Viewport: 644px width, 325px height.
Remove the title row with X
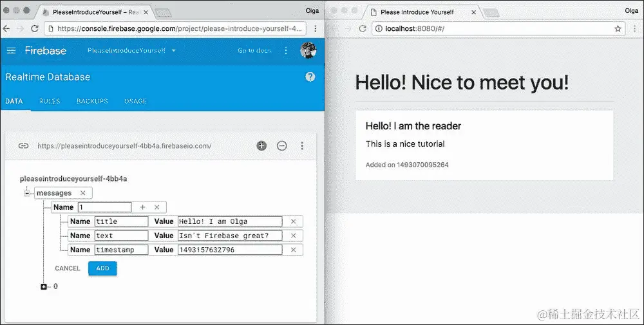click(293, 221)
